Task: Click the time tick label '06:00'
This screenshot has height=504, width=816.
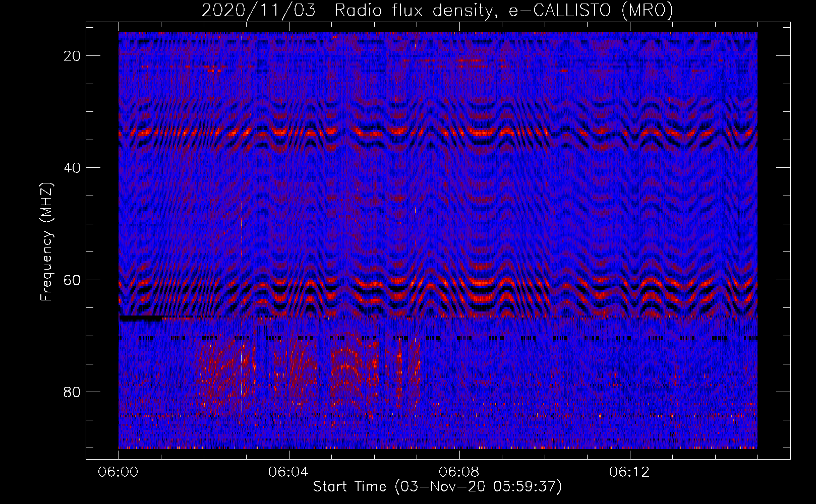Action: click(x=119, y=472)
